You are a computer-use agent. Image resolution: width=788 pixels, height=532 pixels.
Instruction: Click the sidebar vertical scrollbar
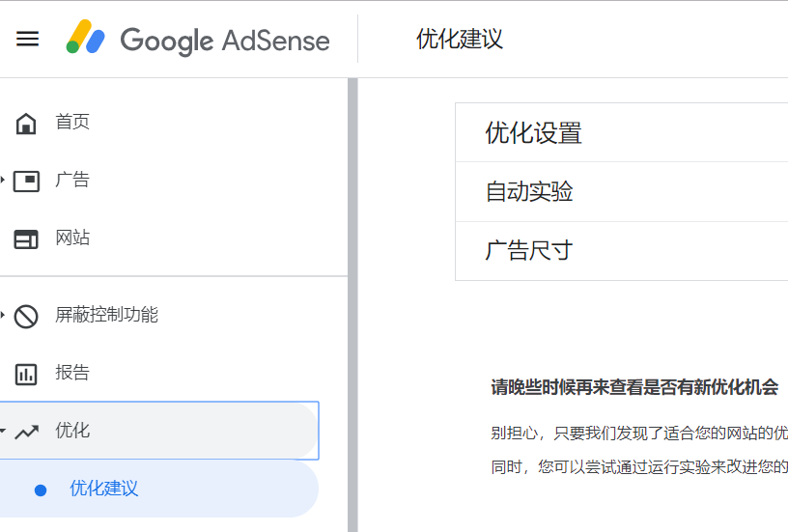352,290
